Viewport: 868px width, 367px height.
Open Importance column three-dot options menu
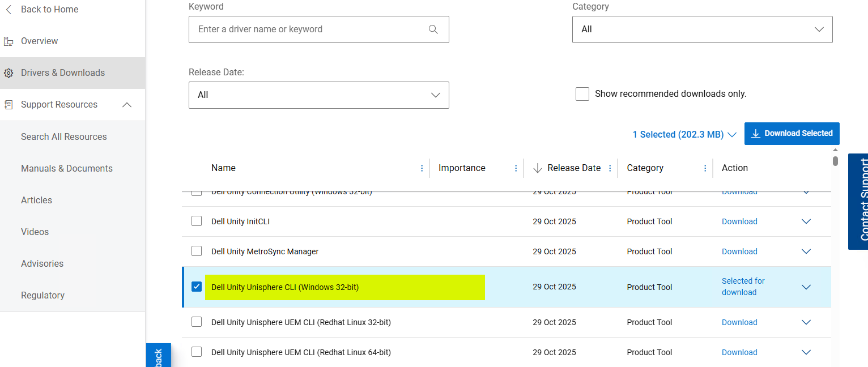click(x=516, y=168)
